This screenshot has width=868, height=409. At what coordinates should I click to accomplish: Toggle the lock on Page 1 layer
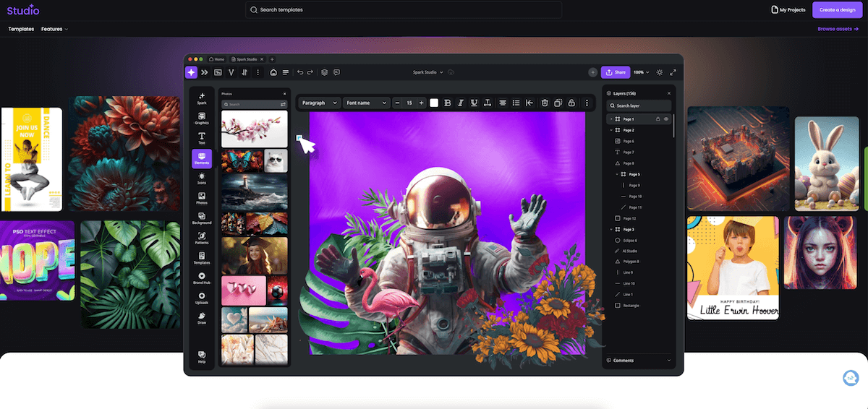click(x=658, y=119)
